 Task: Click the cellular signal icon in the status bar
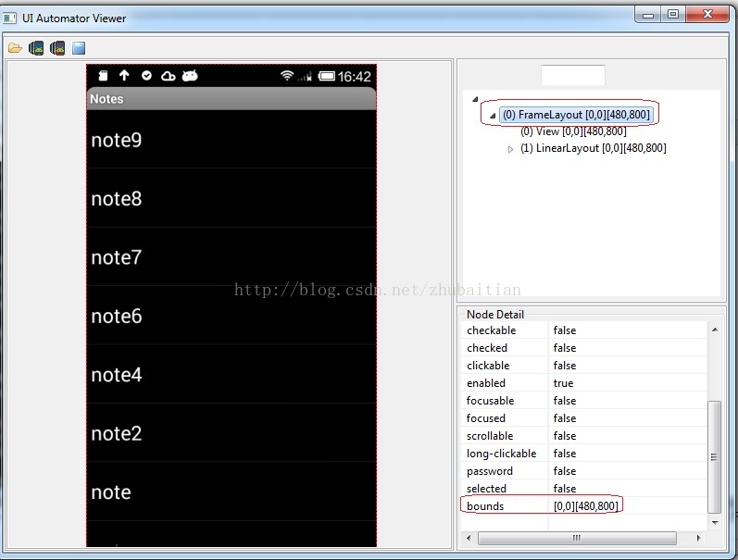click(305, 76)
